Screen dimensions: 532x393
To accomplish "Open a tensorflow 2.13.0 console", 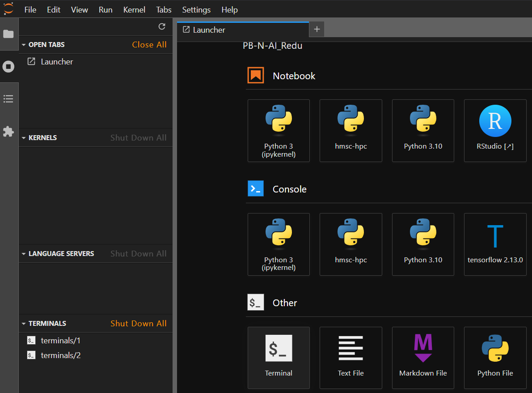I will 495,244.
